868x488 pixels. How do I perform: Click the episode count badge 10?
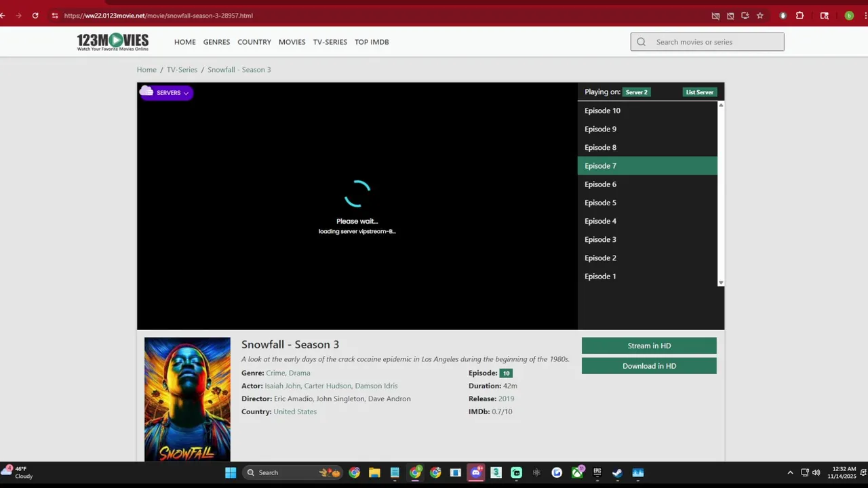click(506, 373)
